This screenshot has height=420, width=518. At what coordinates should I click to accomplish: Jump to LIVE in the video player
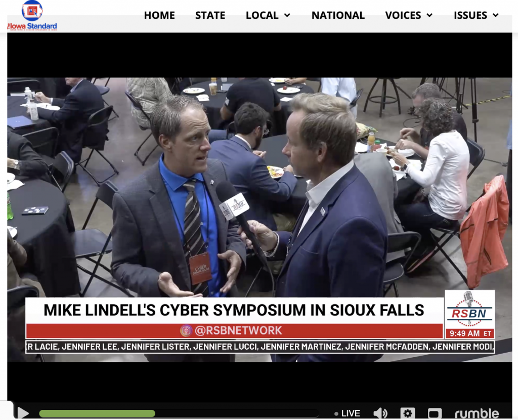tap(347, 413)
